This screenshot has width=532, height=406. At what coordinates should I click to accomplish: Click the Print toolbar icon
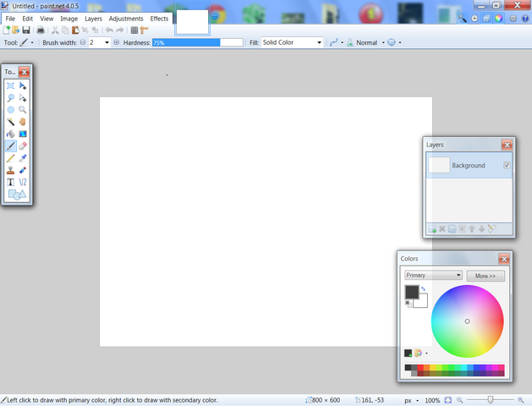pos(41,30)
